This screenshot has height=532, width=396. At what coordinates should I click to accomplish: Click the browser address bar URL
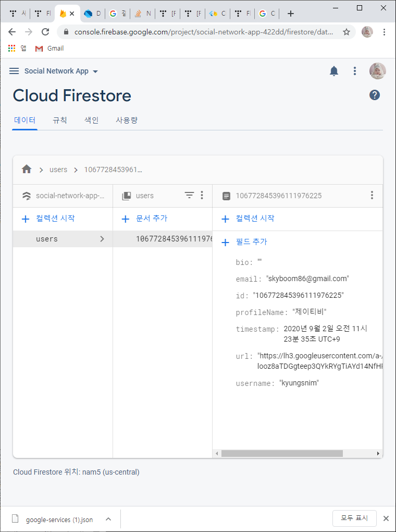(x=203, y=32)
